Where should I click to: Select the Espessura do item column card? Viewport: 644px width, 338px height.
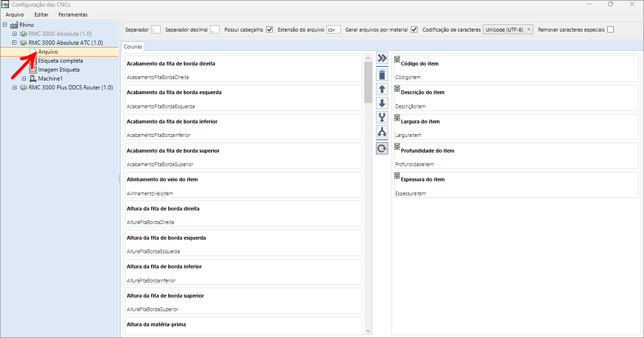tap(516, 185)
